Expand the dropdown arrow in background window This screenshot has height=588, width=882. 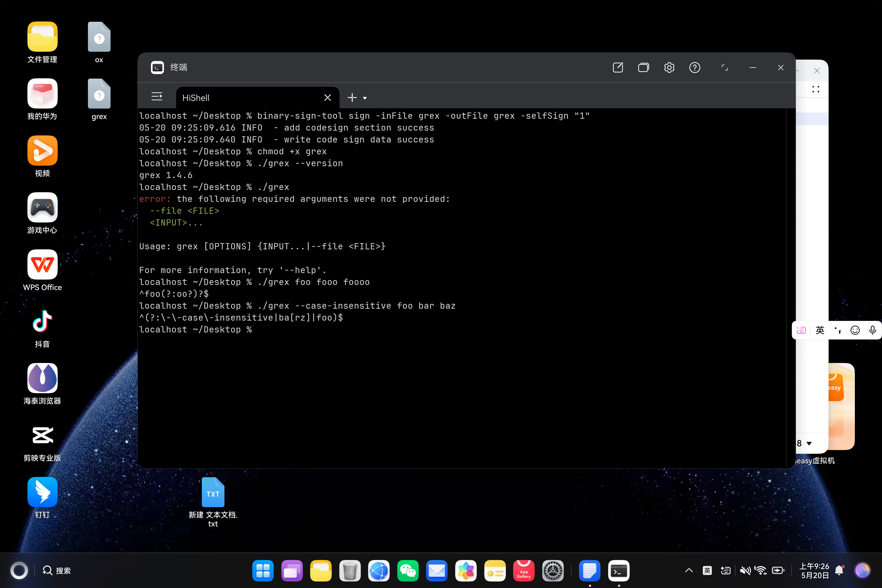(809, 444)
